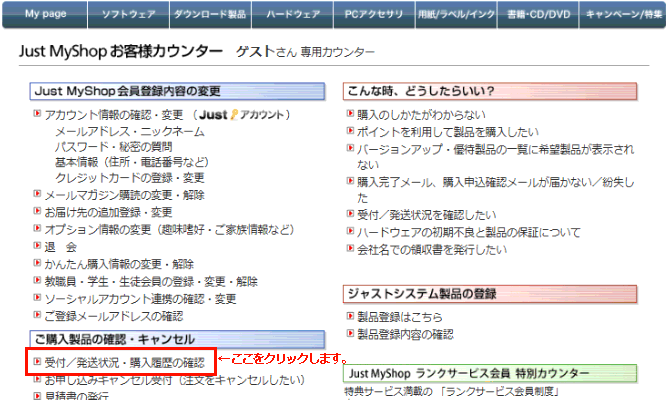
Task: Click arrow icon beside 受付/発送状況を確認したい
Action: coord(350,213)
